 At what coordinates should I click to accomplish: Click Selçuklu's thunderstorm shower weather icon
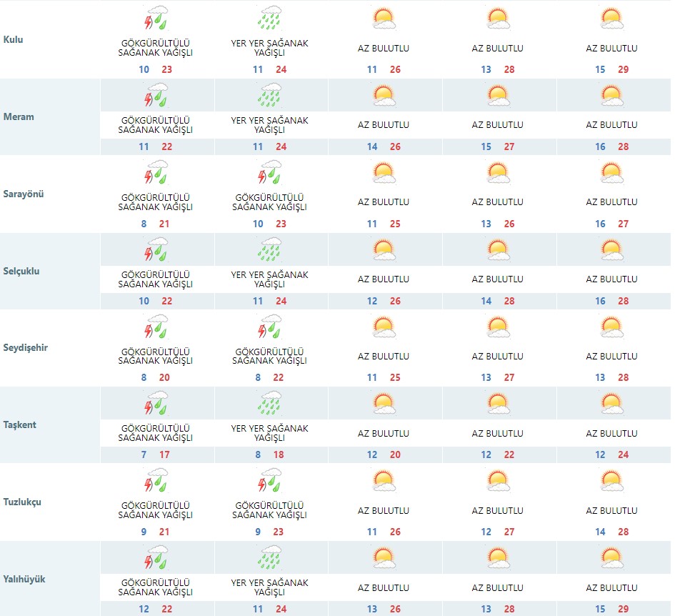click(x=156, y=249)
